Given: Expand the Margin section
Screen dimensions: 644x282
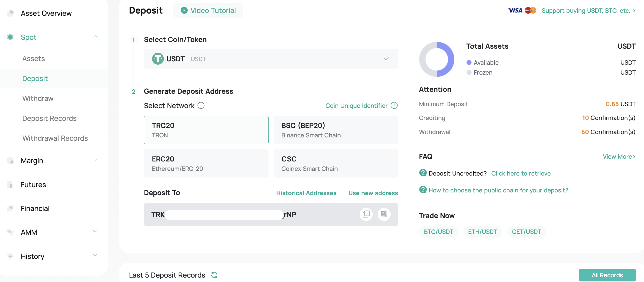Looking at the screenshot, I should point(95,160).
